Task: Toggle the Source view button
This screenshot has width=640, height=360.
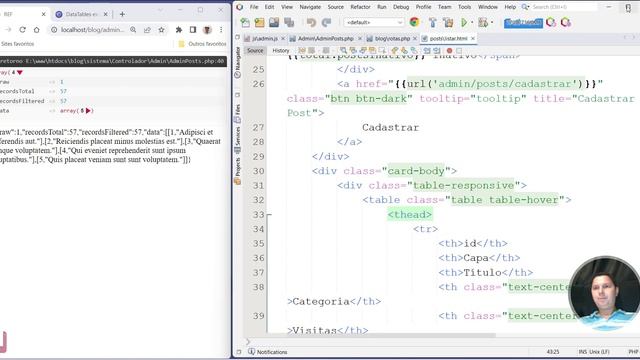Action: [255, 51]
